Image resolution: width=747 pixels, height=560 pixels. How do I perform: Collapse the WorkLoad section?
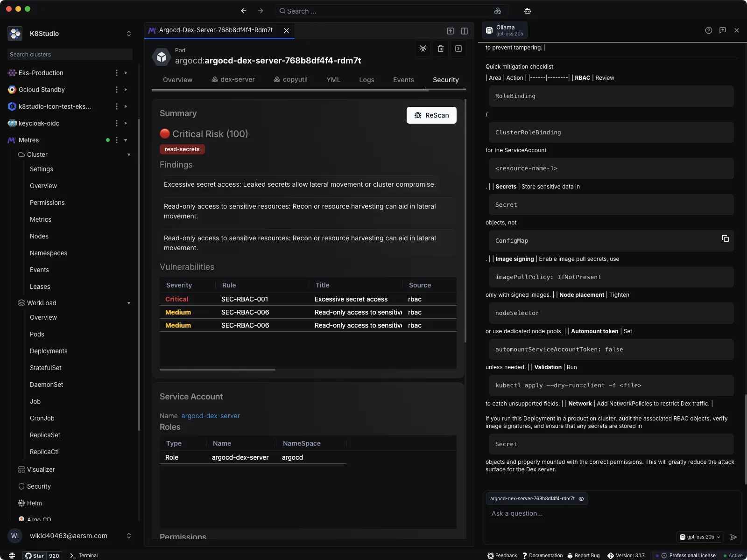(x=129, y=303)
